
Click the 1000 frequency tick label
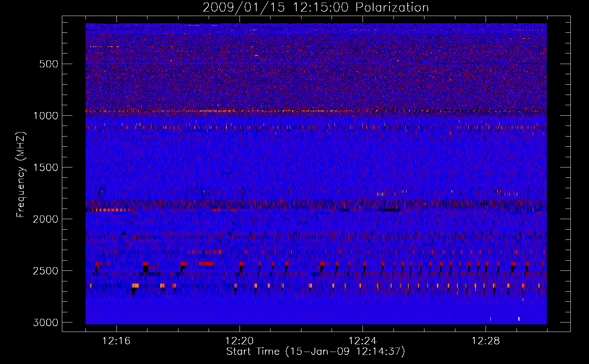point(46,116)
